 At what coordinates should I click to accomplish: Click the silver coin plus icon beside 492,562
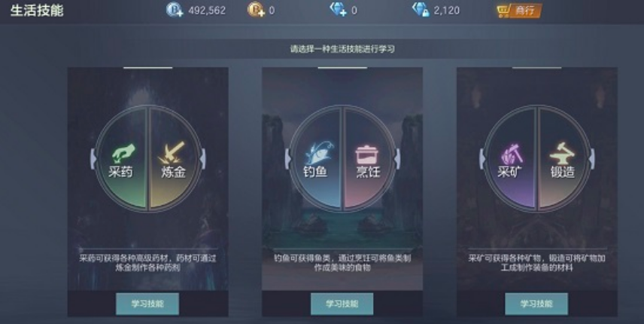click(x=175, y=10)
